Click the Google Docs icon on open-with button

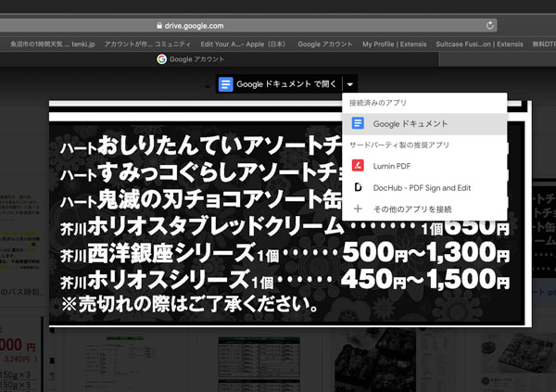pyautogui.click(x=225, y=84)
